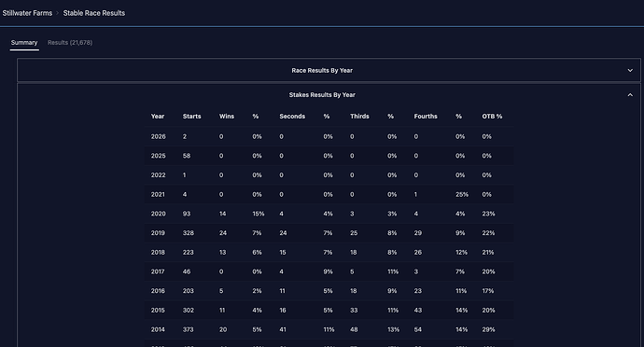Select the 2021 year cell

pos(158,195)
